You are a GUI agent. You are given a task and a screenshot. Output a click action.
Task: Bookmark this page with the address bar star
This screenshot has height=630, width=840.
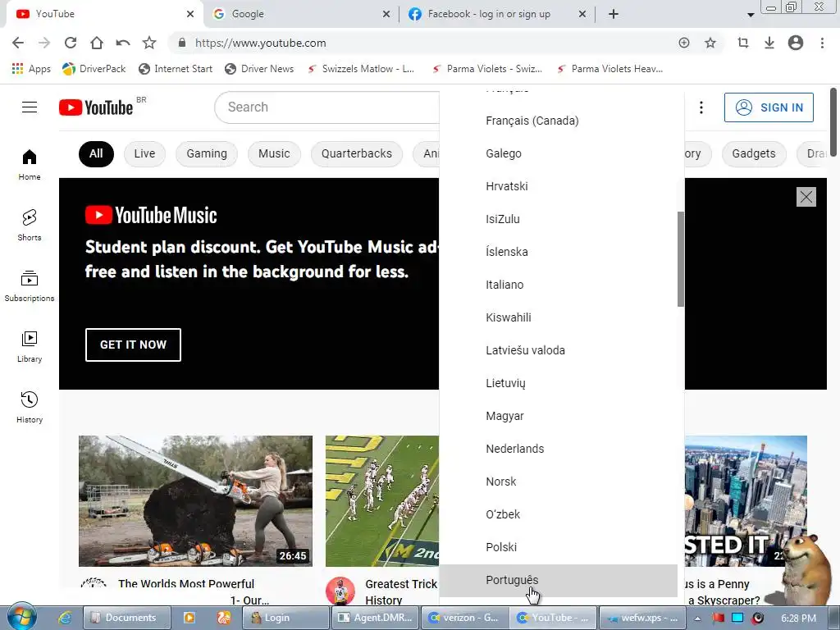click(710, 43)
